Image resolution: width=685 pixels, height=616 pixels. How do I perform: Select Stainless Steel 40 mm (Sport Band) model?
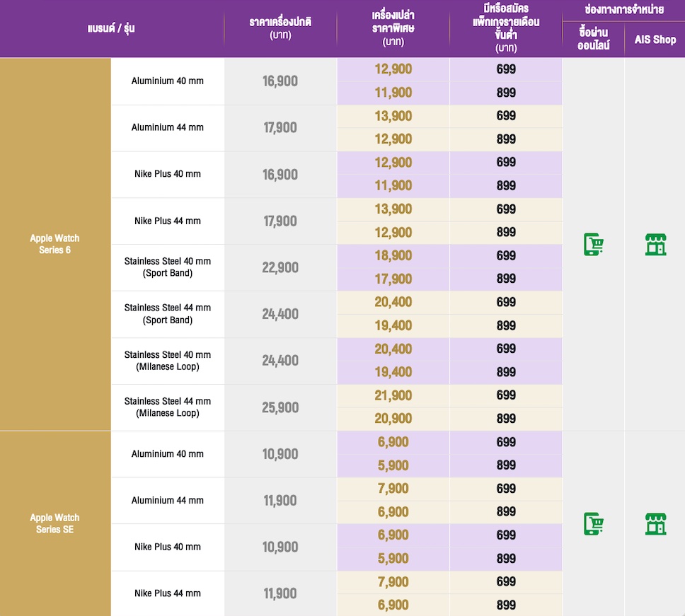coord(168,267)
